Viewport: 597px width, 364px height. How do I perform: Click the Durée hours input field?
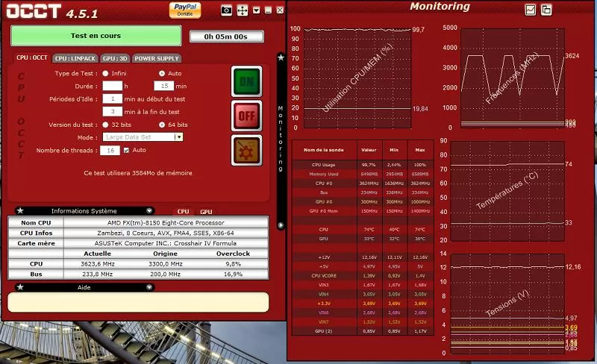(113, 86)
